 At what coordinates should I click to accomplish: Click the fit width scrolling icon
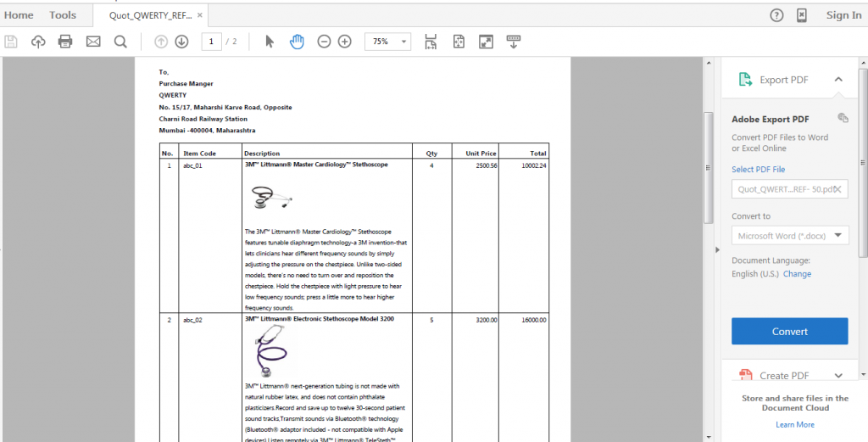(431, 42)
